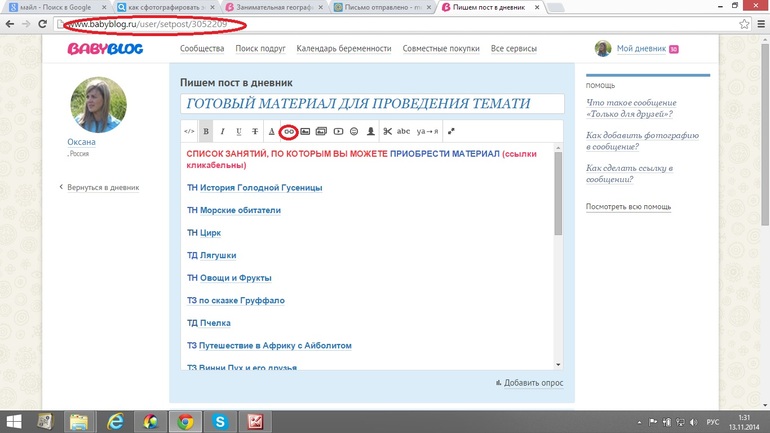Image resolution: width=770 pixels, height=433 pixels.
Task: Switch to the 'как сфотографировать' tab
Action: click(165, 7)
